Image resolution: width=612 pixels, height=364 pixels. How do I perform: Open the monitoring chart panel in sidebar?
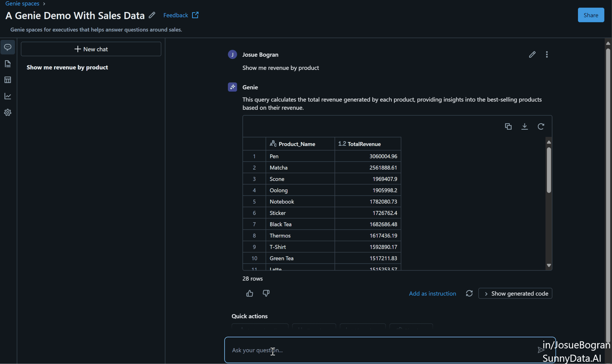(x=8, y=96)
